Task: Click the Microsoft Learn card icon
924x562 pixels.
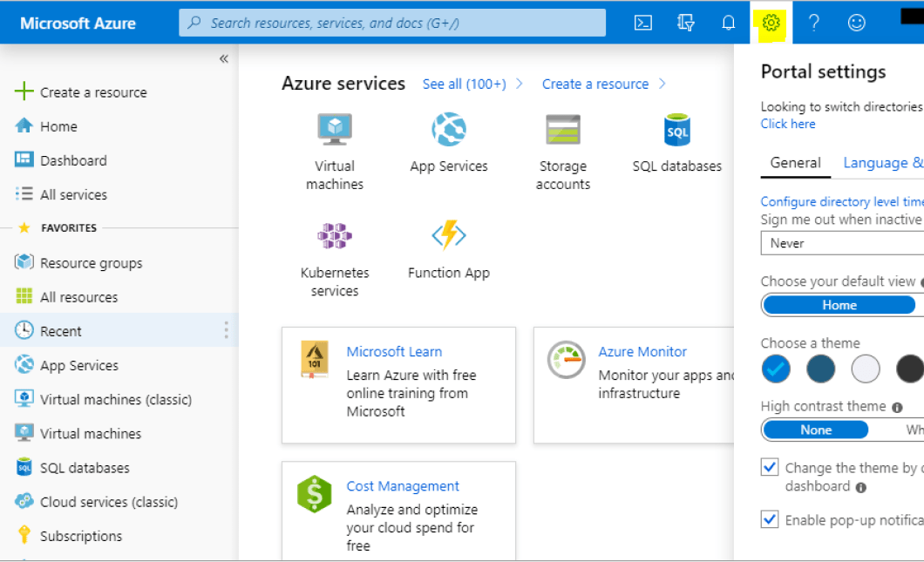Action: 314,359
